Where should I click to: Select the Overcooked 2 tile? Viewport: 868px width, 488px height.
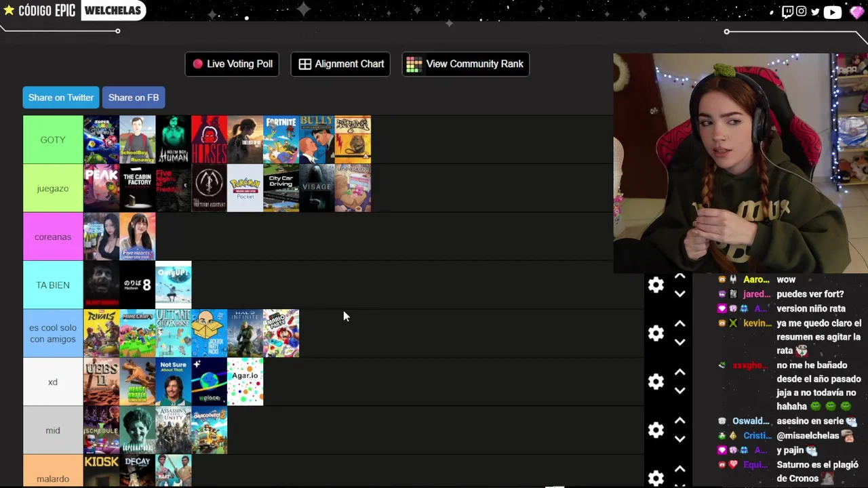pos(209,430)
